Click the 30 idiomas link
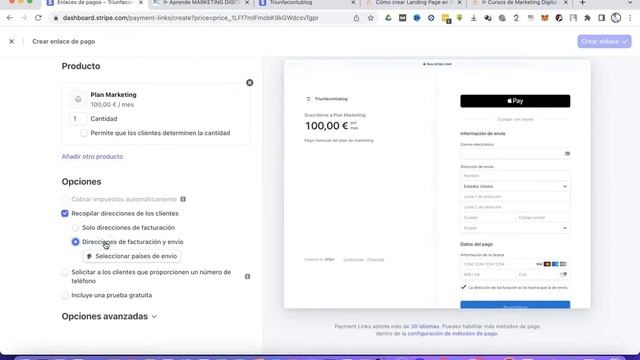Screen dimensions: 640x360 (x=425, y=327)
